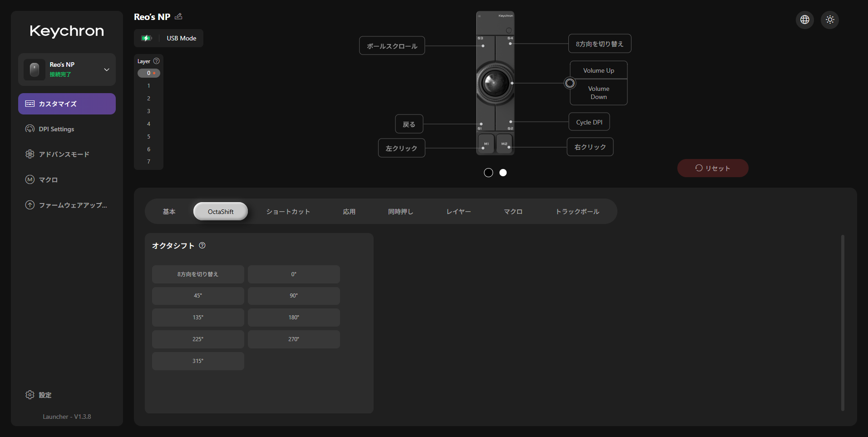Choose the 45° OctaShift key
Viewport: 868px width, 437px height.
tap(198, 296)
